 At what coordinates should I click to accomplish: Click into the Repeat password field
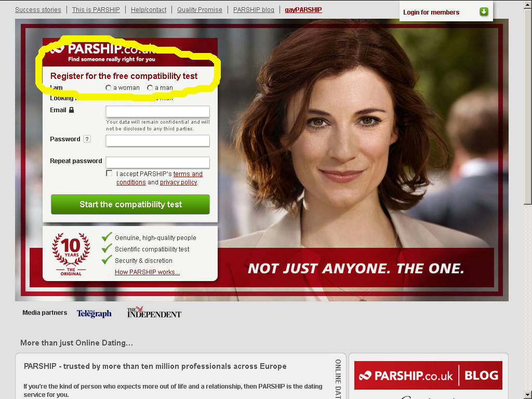pos(157,162)
